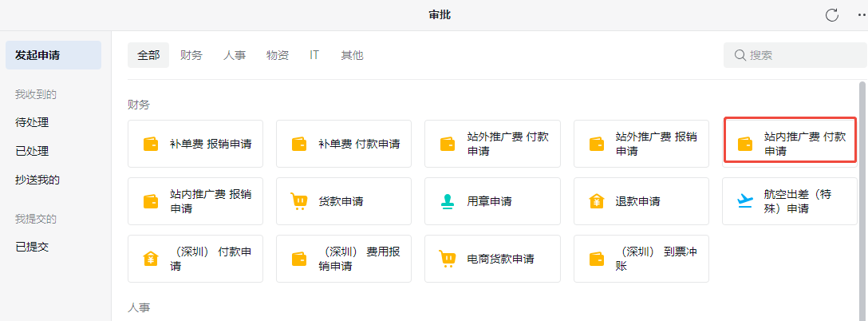This screenshot has width=868, height=321.
Task: Click the stamp icon for 用章申请
Action: click(x=448, y=201)
